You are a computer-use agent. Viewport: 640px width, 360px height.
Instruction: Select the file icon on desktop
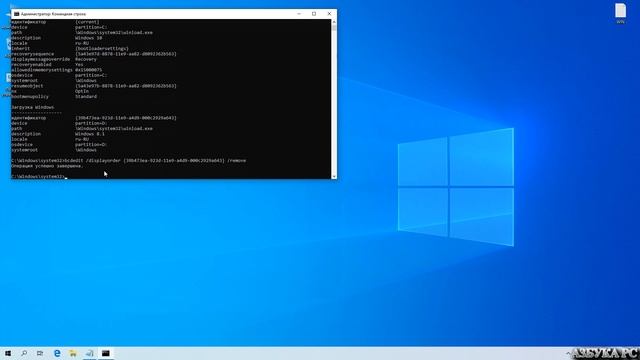620,13
